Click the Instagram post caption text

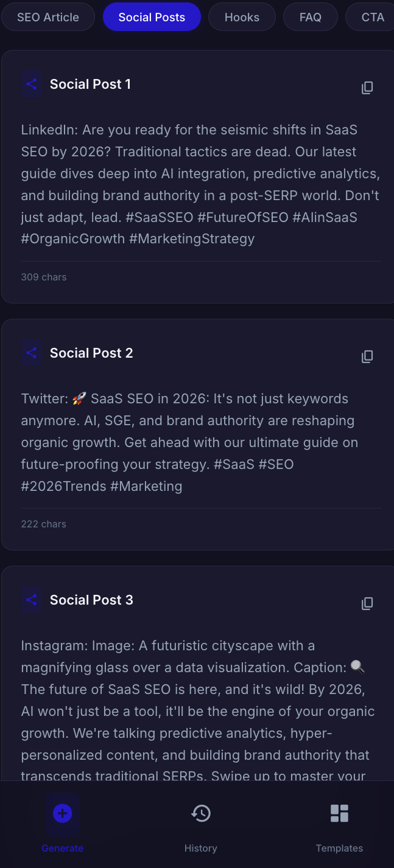(198, 711)
